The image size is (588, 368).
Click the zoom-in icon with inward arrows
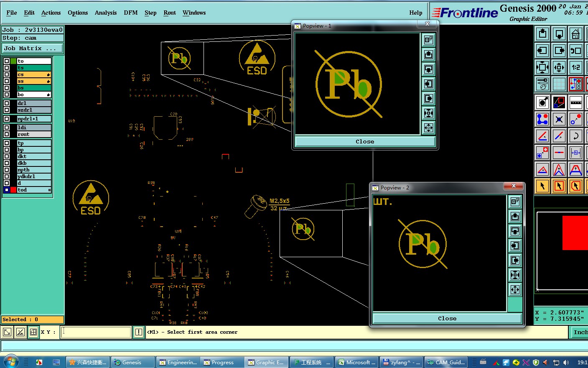pos(559,67)
